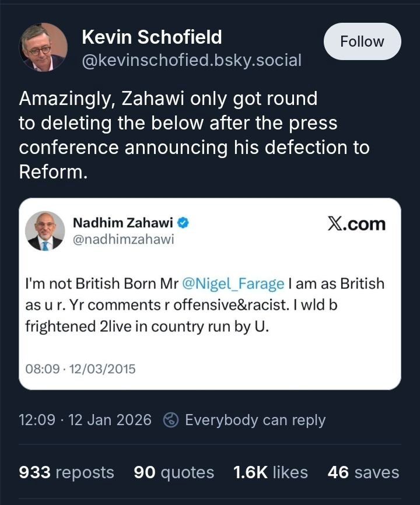Viewport: 420px width, 505px height.
Task: Click the @nadhimzahawi handle text
Action: click(123, 239)
